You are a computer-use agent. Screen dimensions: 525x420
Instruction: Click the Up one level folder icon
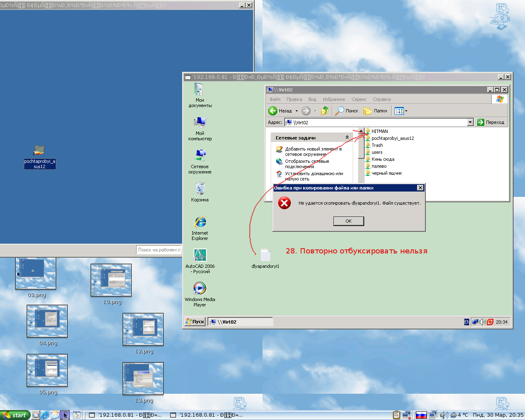pos(325,111)
